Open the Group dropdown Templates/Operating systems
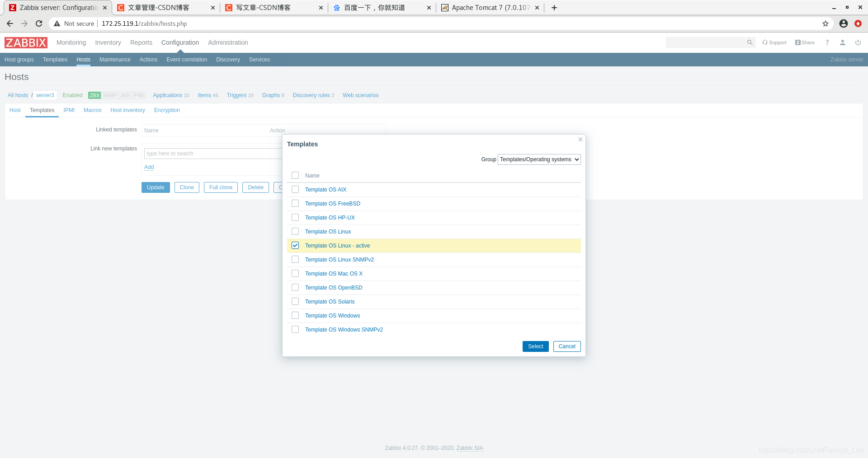This screenshot has width=868, height=458. pyautogui.click(x=539, y=159)
